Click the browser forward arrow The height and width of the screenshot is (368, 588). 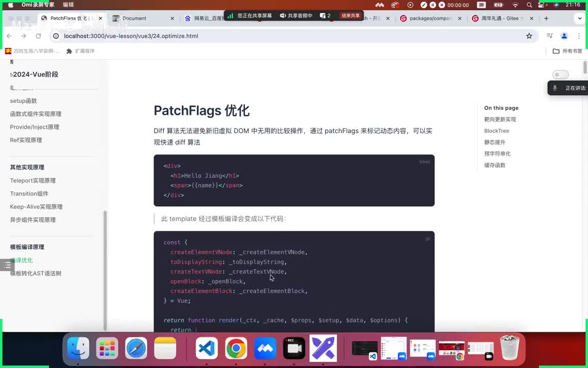point(23,36)
